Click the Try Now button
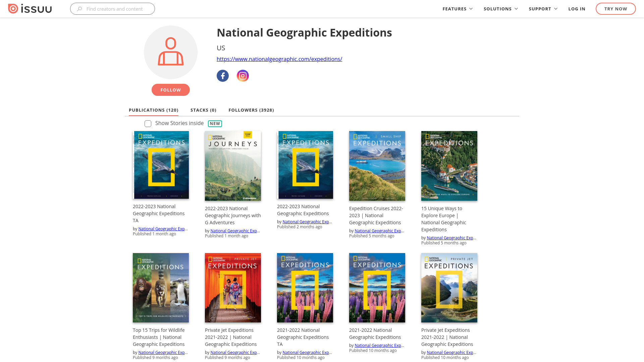Viewport: 644px width, 362px height. click(x=615, y=9)
